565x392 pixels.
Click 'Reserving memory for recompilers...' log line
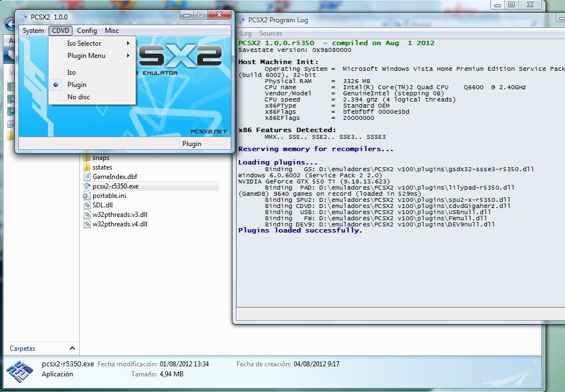click(x=316, y=149)
